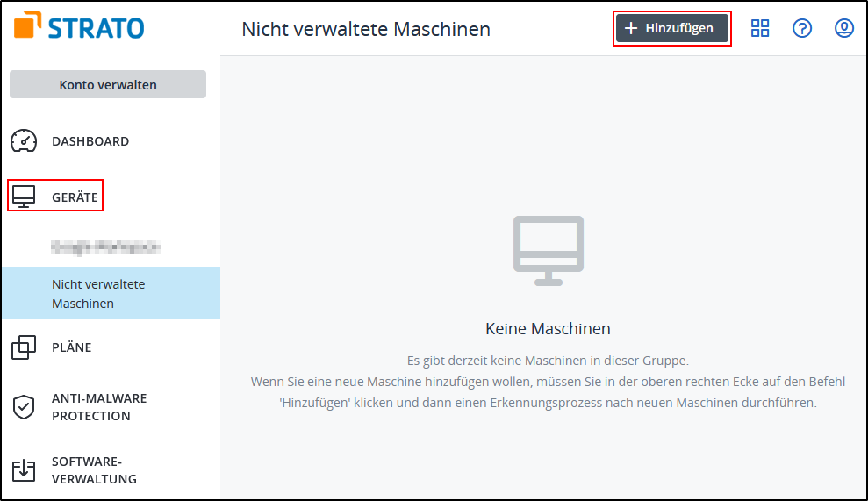Click the Pläne overlapping squares icon
The width and height of the screenshot is (868, 501).
click(x=24, y=347)
